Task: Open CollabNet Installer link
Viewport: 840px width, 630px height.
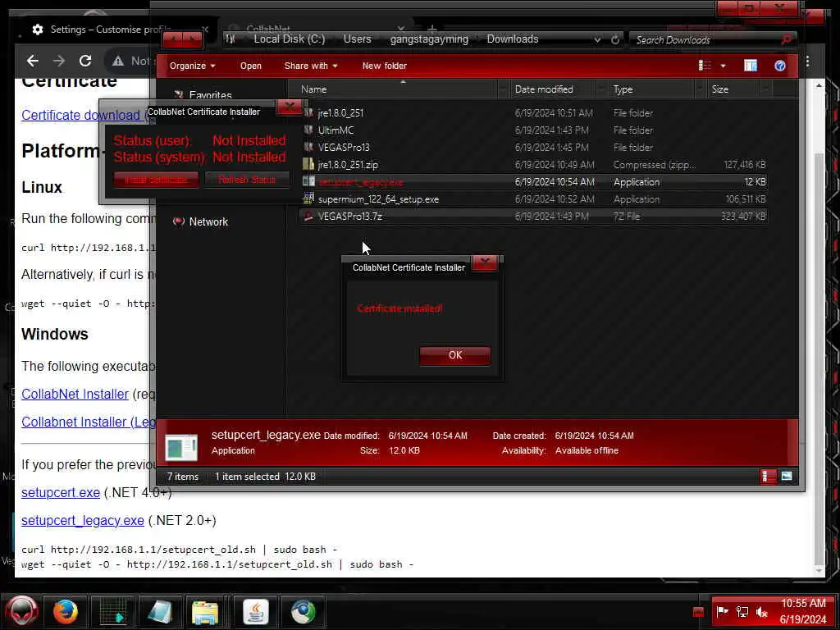Action: click(x=75, y=394)
